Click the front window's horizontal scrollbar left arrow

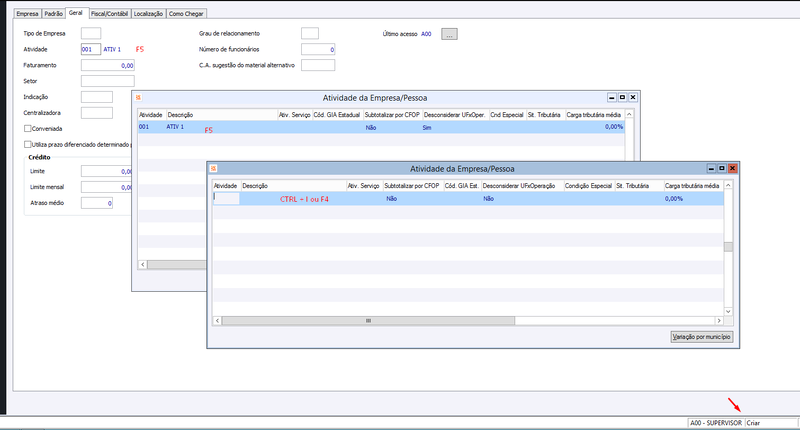(217, 321)
